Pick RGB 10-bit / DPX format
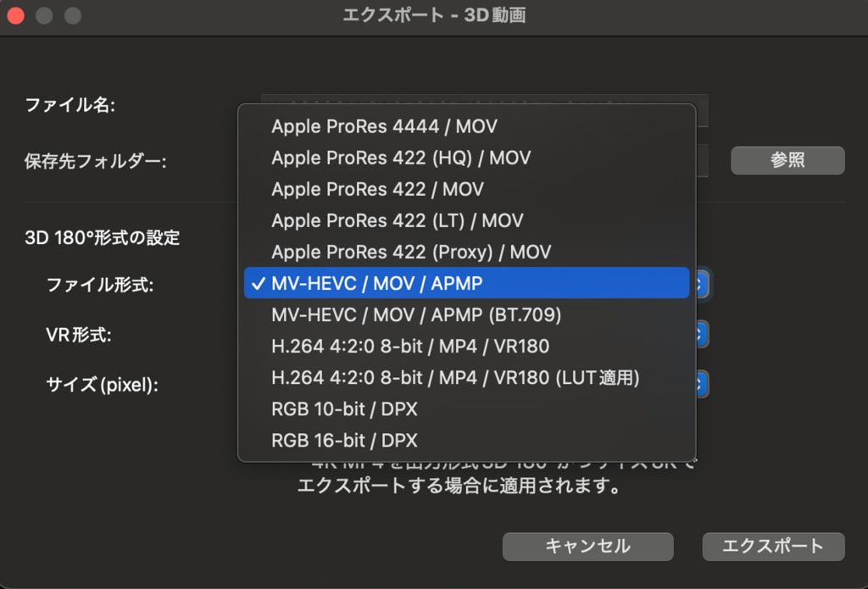Image resolution: width=868 pixels, height=589 pixels. click(x=344, y=409)
